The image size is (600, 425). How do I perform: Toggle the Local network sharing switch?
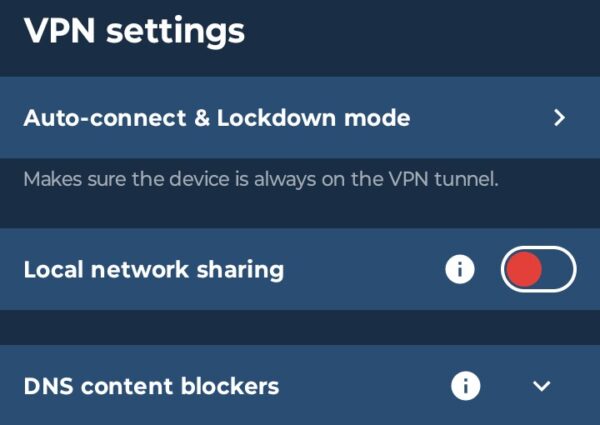click(x=538, y=269)
